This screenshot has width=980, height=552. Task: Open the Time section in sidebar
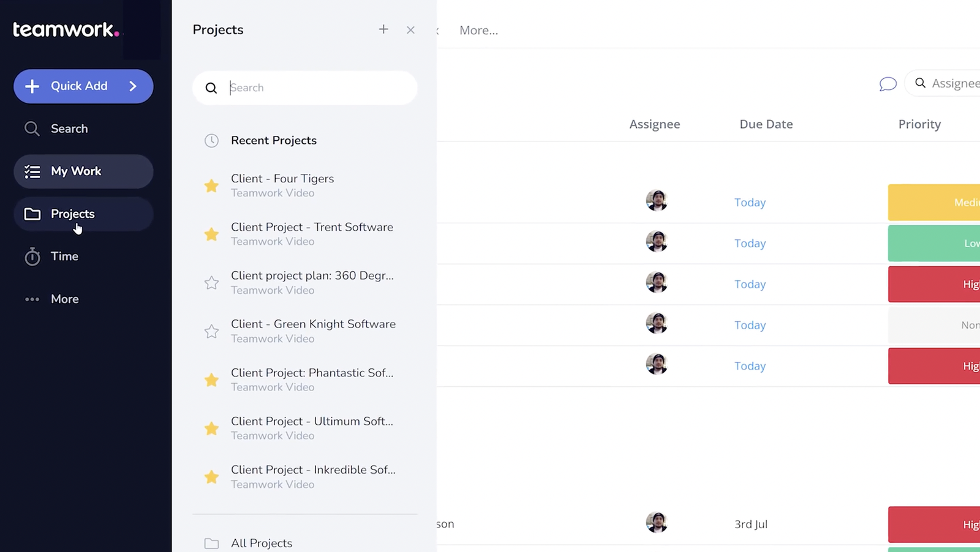tap(83, 256)
